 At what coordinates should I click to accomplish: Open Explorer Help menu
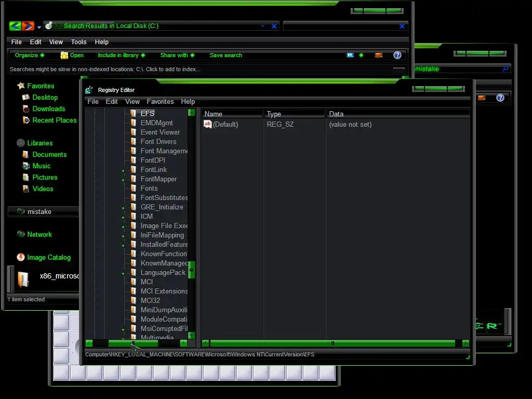pyautogui.click(x=101, y=42)
